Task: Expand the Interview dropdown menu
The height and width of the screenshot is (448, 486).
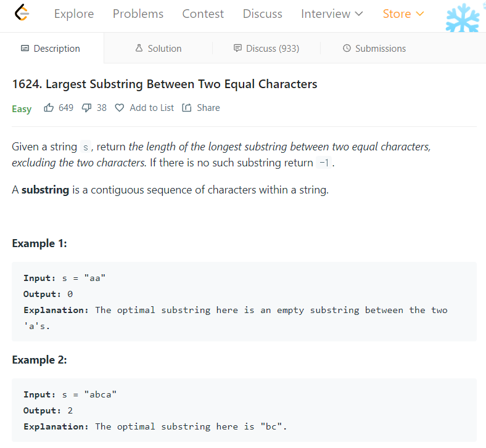Action: point(332,14)
